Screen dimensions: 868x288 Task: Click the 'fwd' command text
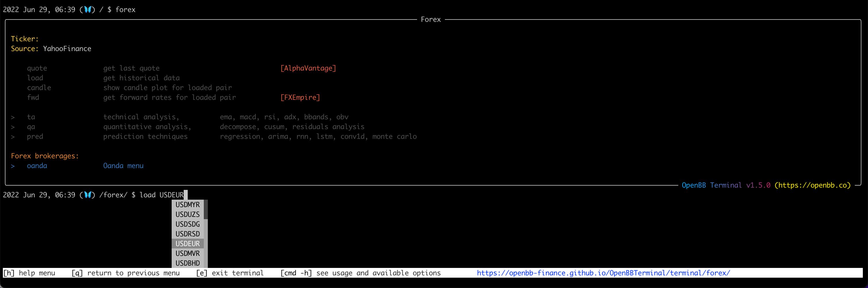coord(33,97)
